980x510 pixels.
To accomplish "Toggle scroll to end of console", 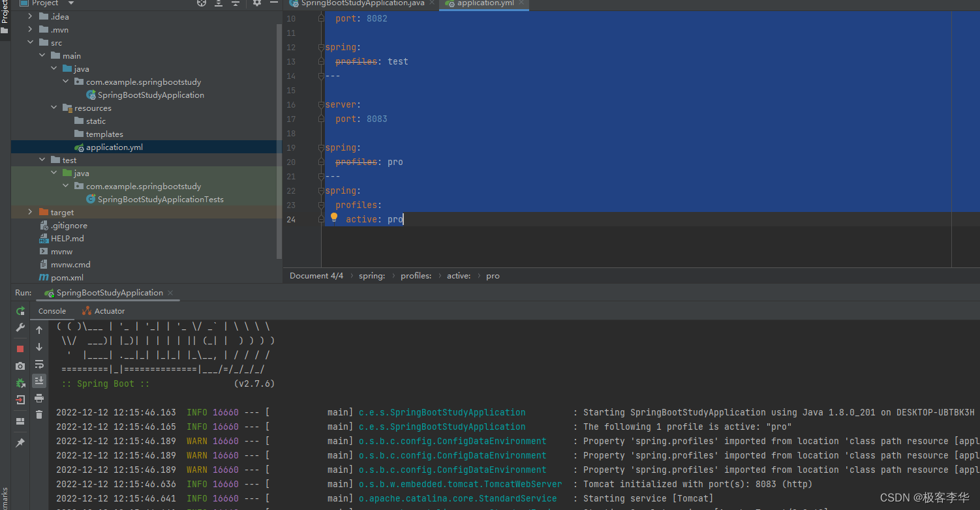I will 39,380.
